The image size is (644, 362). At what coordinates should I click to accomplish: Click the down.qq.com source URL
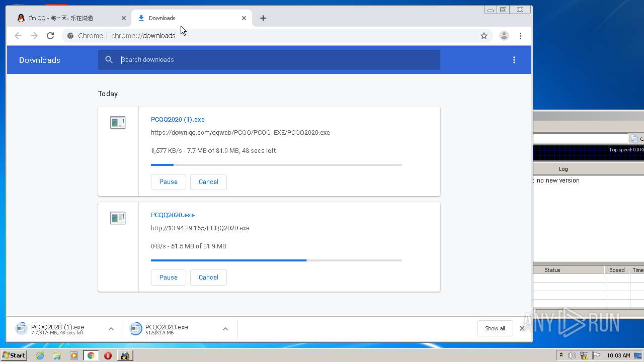tap(240, 133)
